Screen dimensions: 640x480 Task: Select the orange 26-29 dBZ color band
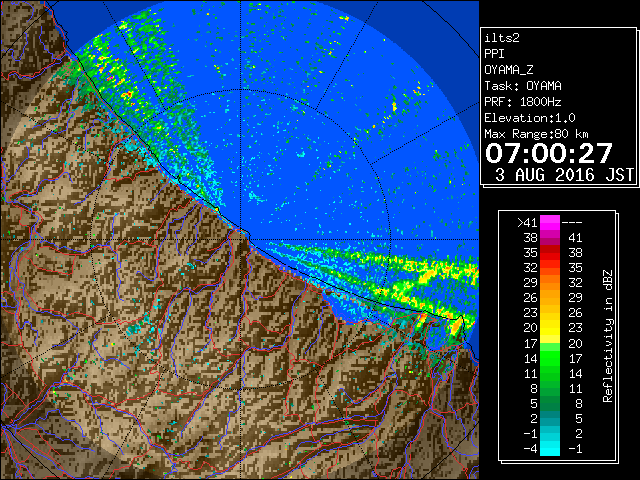click(550, 298)
